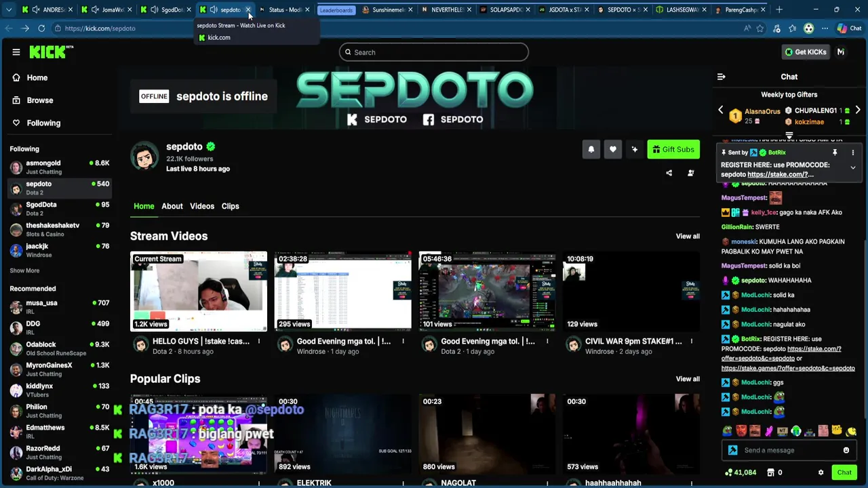
Task: Open the 05:46:36 Dota 2 video thumbnail
Action: pos(488,291)
